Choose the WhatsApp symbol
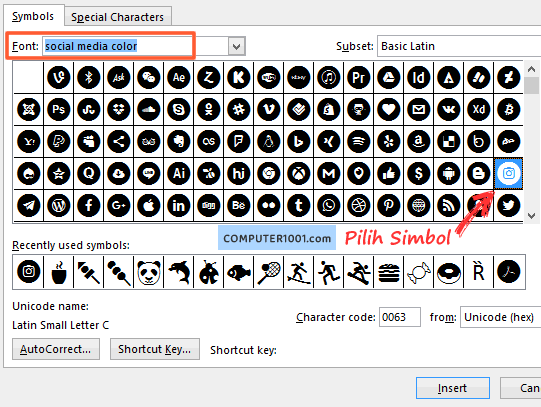 point(329,206)
